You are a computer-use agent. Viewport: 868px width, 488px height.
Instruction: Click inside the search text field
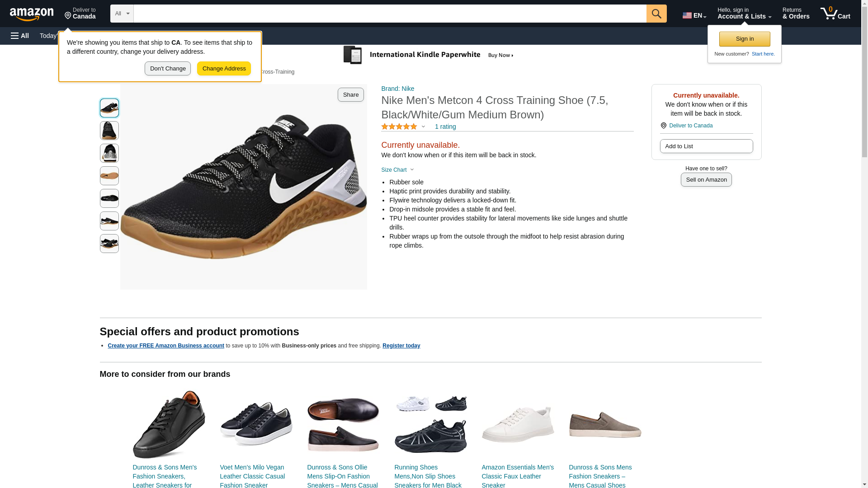[x=389, y=14]
